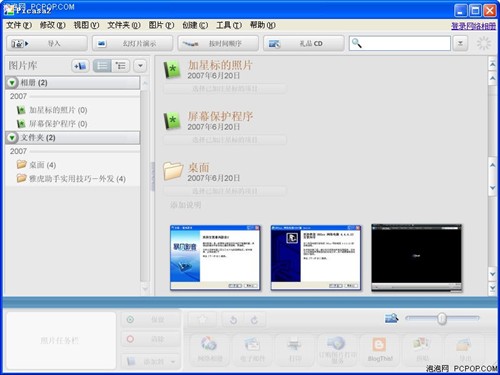Click the magnifier icon in search box
The image size is (500, 375).
(356, 43)
